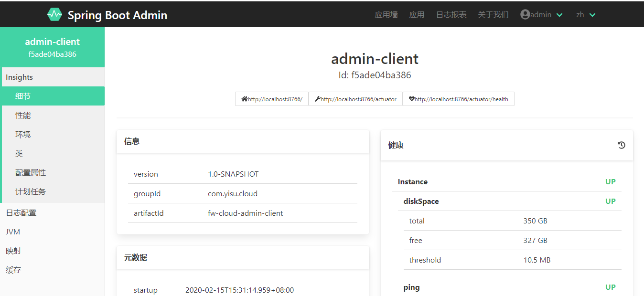
Task: Open the 应用墙 menu item
Action: pos(386,15)
